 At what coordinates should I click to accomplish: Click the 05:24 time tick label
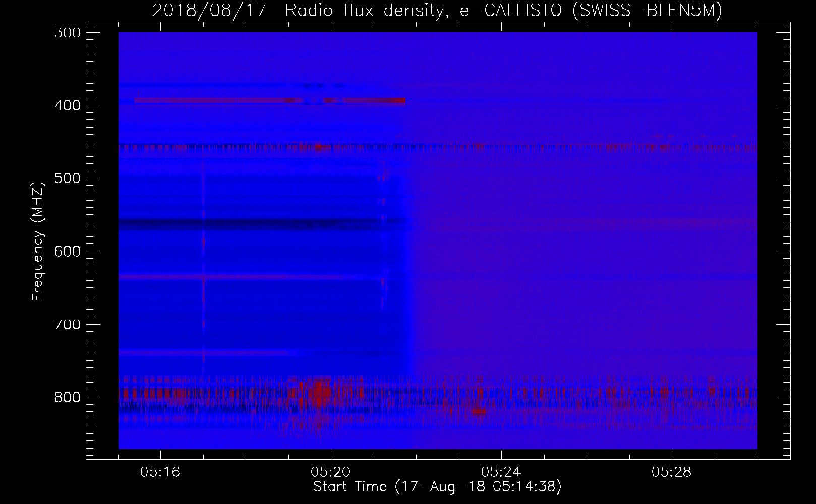pyautogui.click(x=501, y=472)
